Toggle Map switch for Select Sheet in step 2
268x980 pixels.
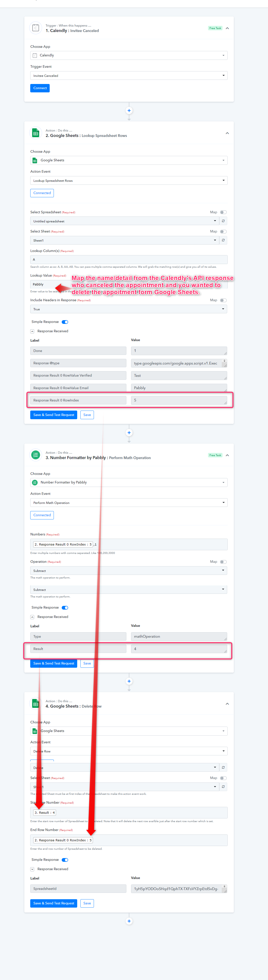tap(223, 232)
